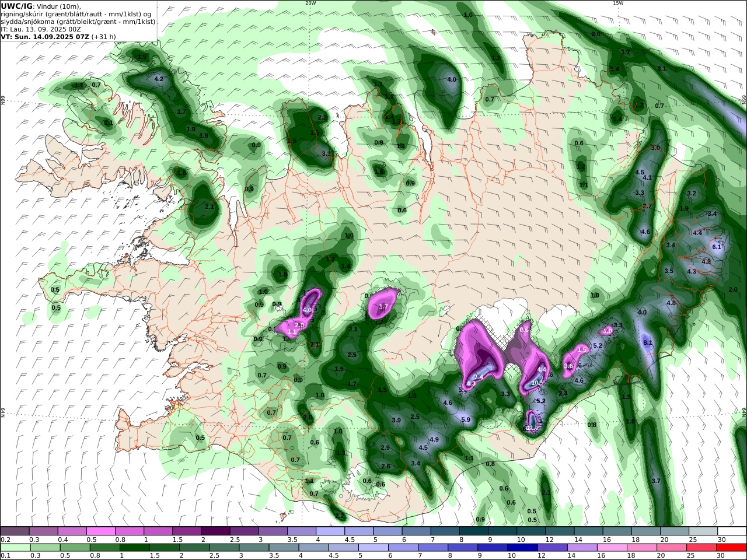Click the "4.9" precipitation value on the map
The width and height of the screenshot is (747, 560).
[434, 439]
